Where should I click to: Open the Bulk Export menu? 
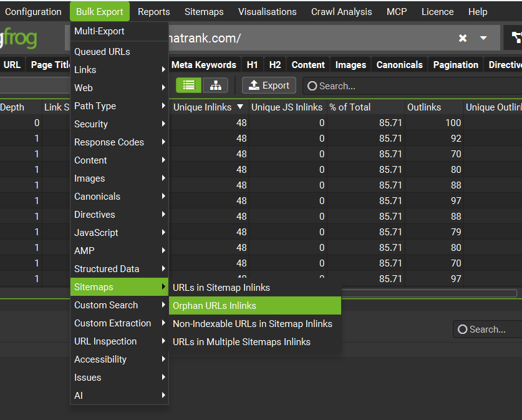[100, 12]
